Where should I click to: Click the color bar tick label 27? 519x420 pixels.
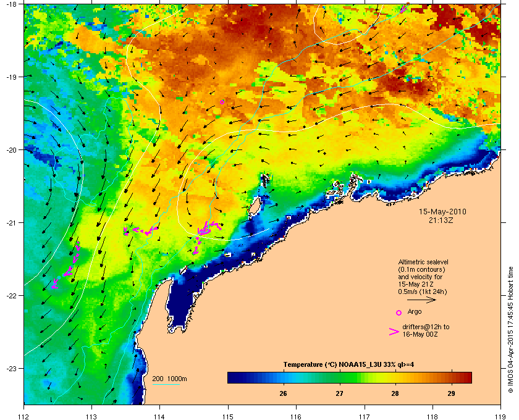click(339, 393)
